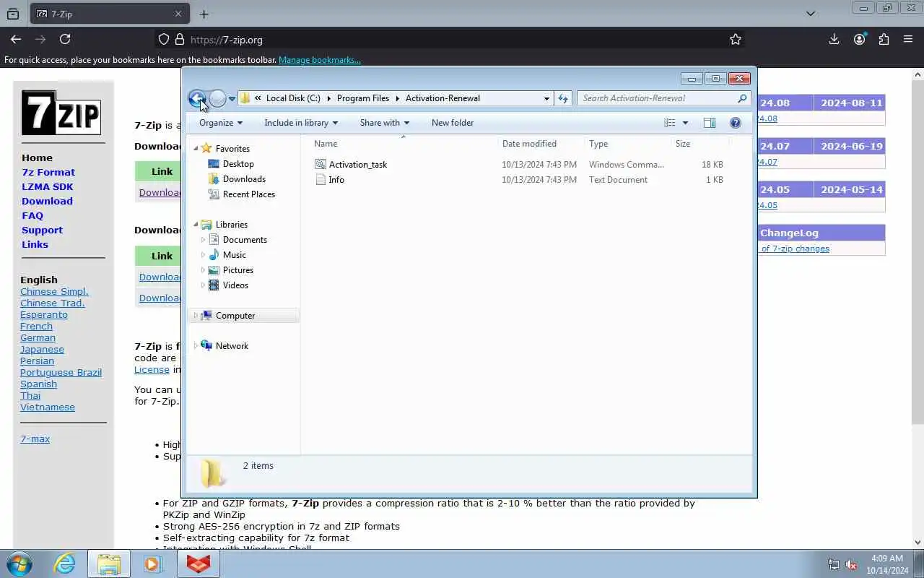Click Program Files breadcrumb in address bar
This screenshot has width=924, height=578.
[363, 98]
